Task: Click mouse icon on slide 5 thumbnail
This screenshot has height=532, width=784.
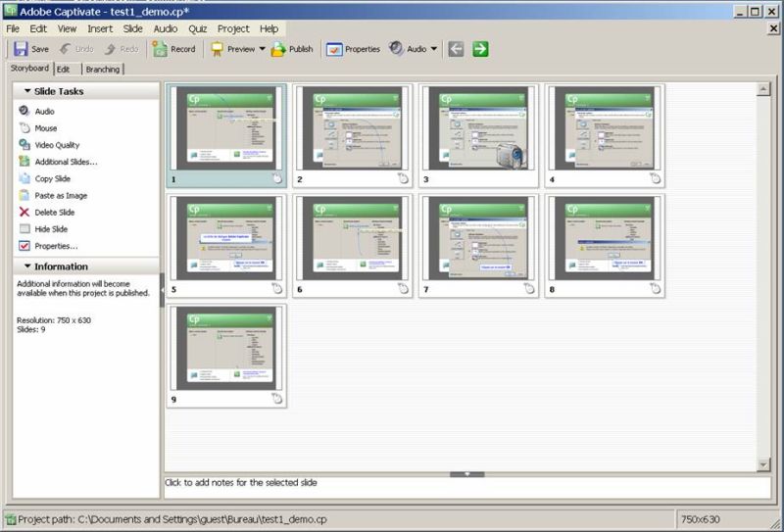Action: [x=277, y=288]
